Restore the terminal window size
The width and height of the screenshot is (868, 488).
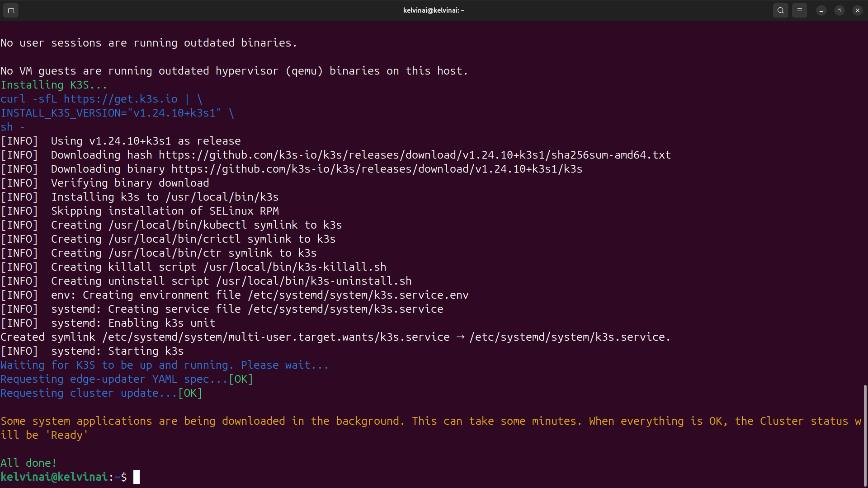(x=840, y=10)
